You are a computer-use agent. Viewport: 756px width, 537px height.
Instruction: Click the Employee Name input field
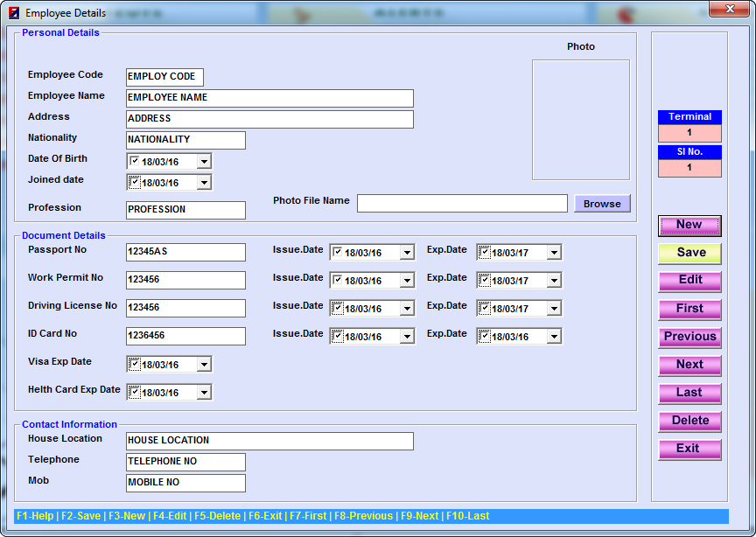pyautogui.click(x=269, y=98)
